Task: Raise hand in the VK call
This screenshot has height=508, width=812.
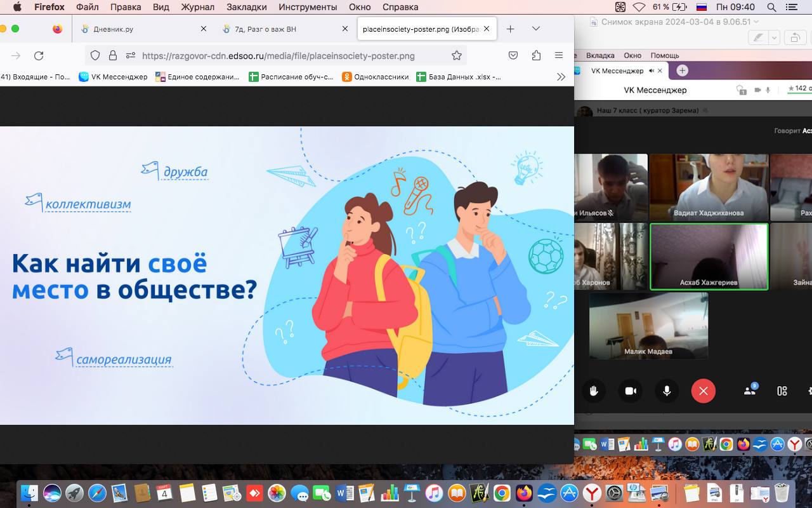Action: (594, 391)
